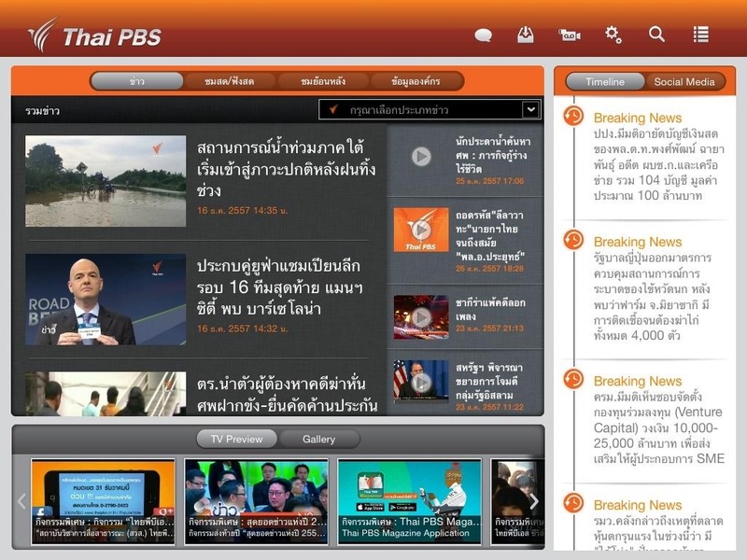Image resolution: width=747 pixels, height=560 pixels.
Task: Play the ซากีร่าแพ้คดีลอกเพลง video
Action: [x=421, y=317]
